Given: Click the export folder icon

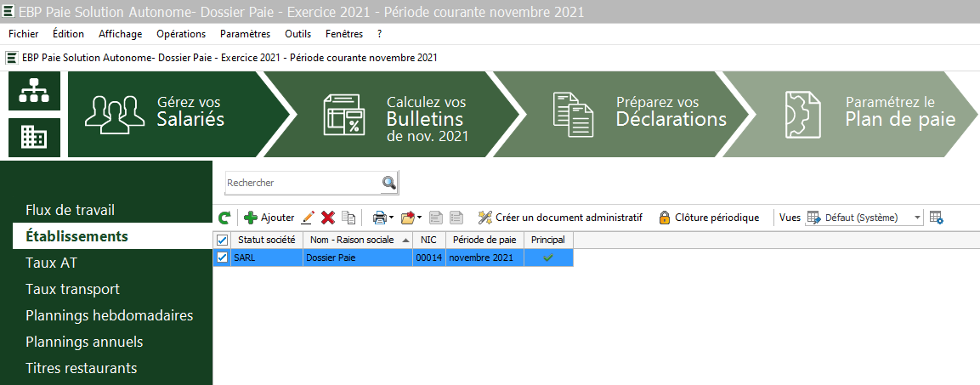Looking at the screenshot, I should point(407,218).
